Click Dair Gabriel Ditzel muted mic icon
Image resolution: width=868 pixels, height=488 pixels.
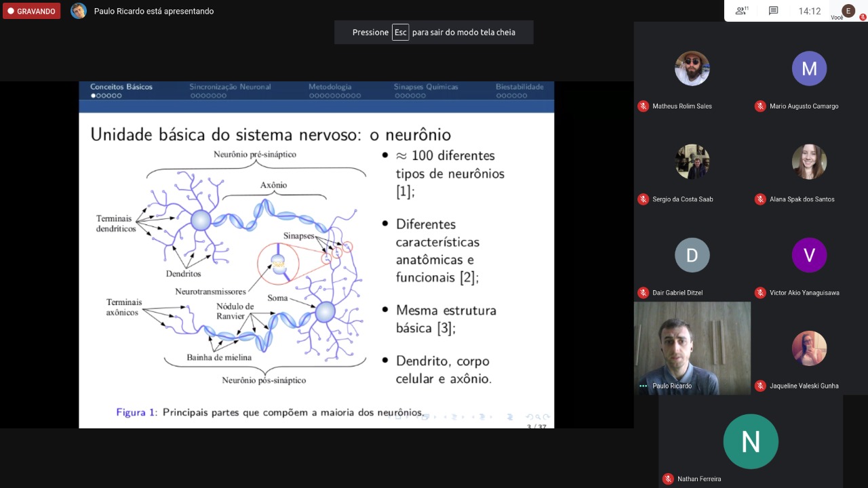tap(643, 293)
